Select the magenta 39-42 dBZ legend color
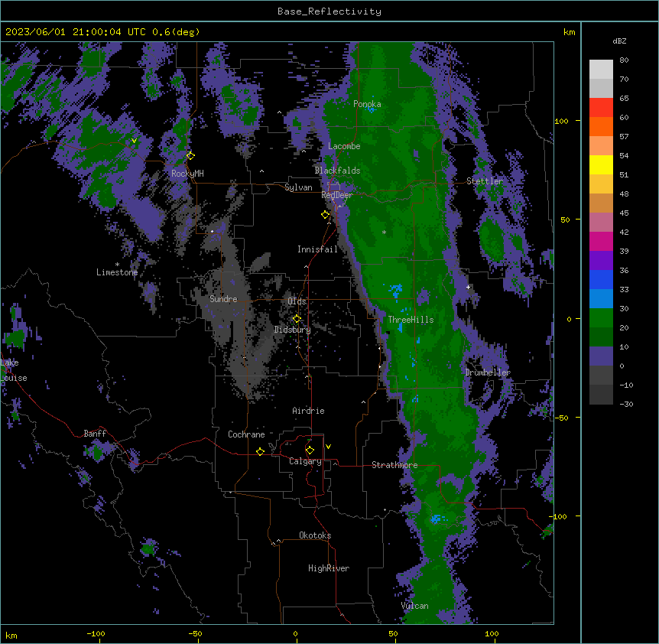Image resolution: width=659 pixels, height=644 pixels. click(x=601, y=241)
